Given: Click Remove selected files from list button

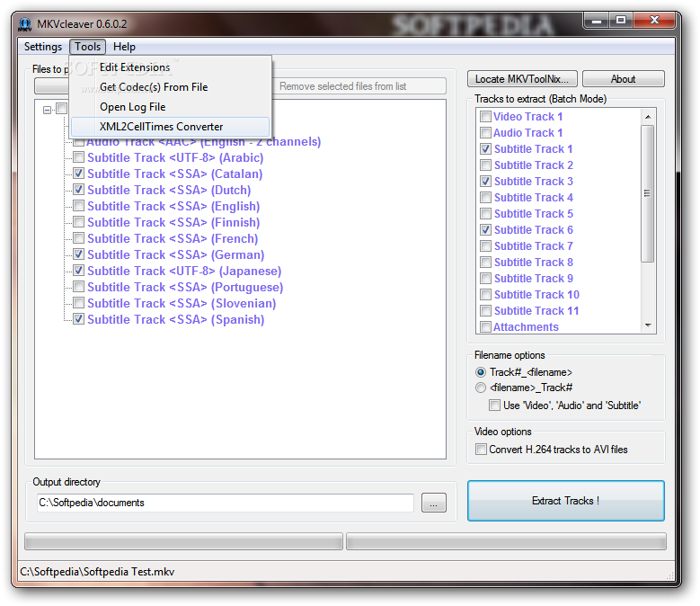Looking at the screenshot, I should (x=343, y=86).
